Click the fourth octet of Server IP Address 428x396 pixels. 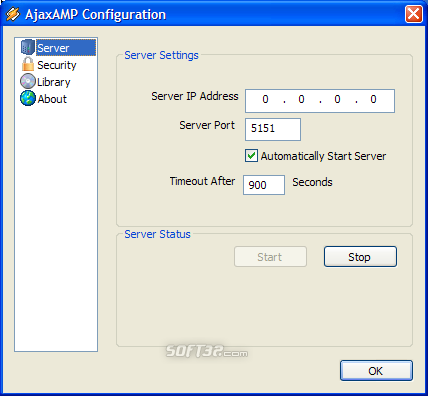pyautogui.click(x=373, y=99)
